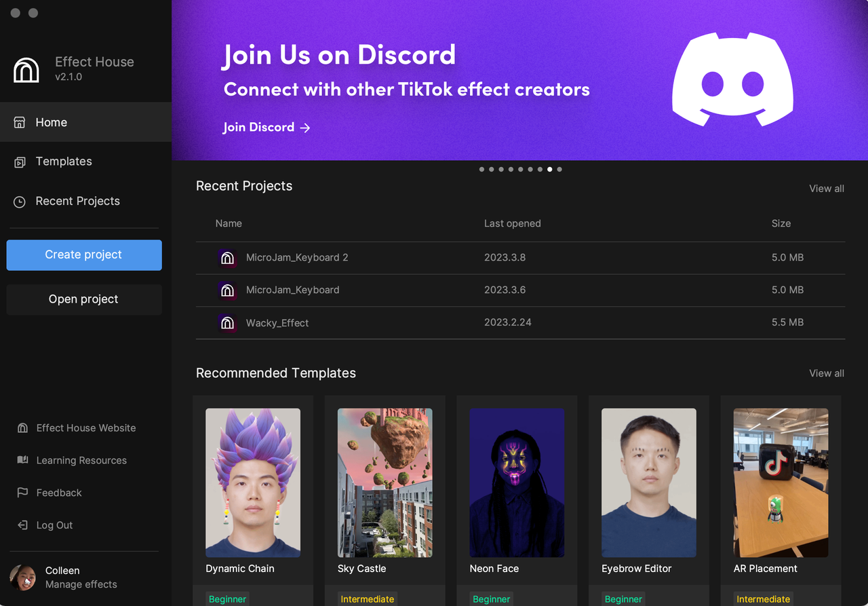
Task: Click View all for Recommended Templates
Action: [x=827, y=373]
